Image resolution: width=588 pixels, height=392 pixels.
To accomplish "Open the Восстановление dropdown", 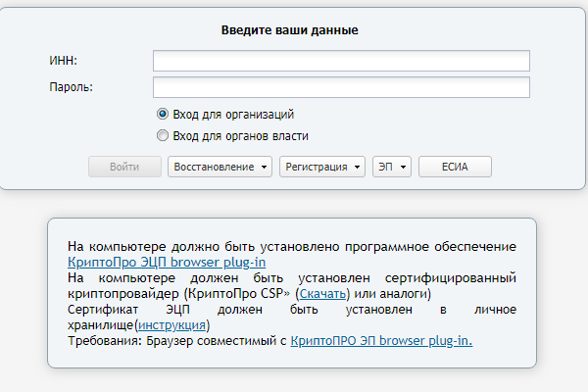I will 220,167.
